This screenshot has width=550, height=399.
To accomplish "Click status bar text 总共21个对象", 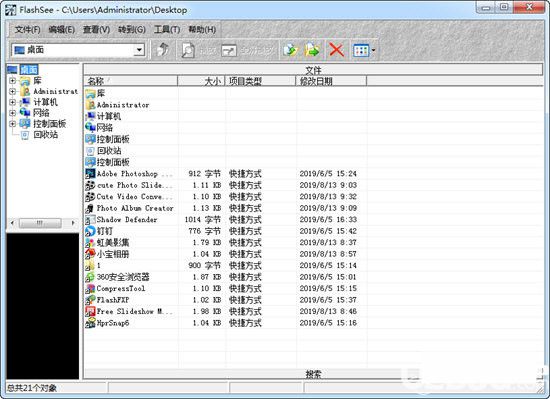I will [x=32, y=388].
